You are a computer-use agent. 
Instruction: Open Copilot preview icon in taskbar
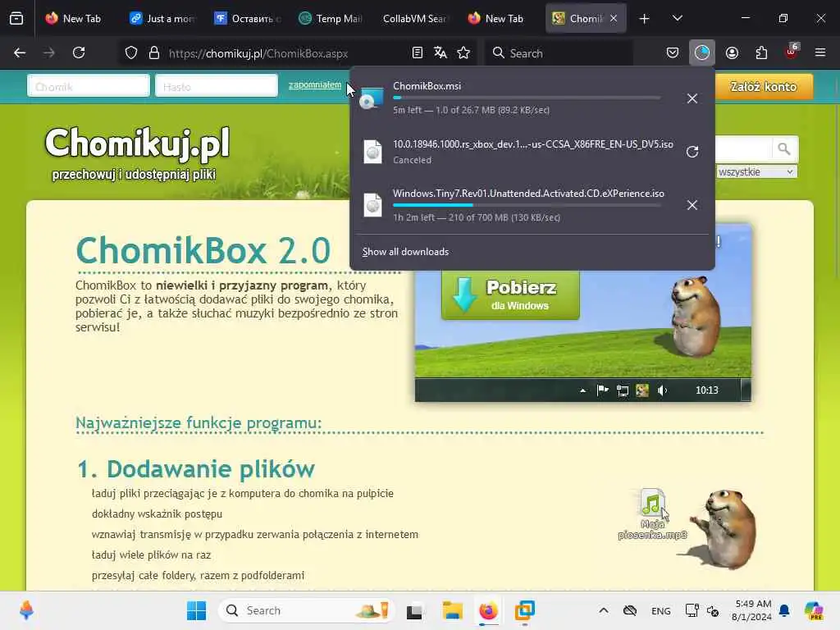pyautogui.click(x=815, y=610)
